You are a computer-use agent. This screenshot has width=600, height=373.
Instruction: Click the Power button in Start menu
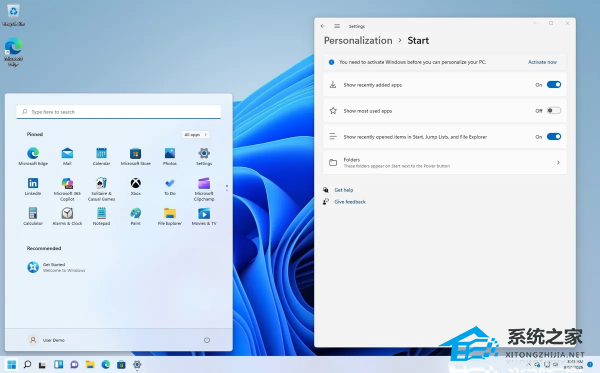tap(207, 340)
